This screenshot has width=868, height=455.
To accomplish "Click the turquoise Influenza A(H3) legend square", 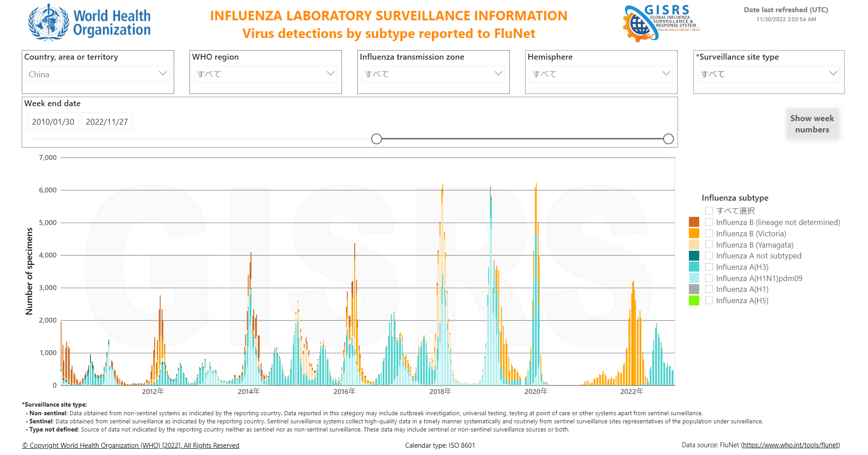I will click(694, 267).
